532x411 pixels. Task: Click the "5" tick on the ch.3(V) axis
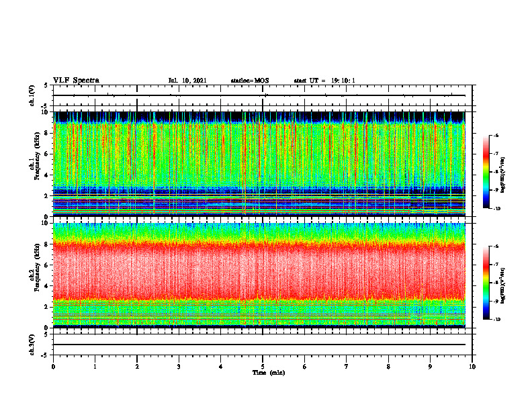(47, 334)
